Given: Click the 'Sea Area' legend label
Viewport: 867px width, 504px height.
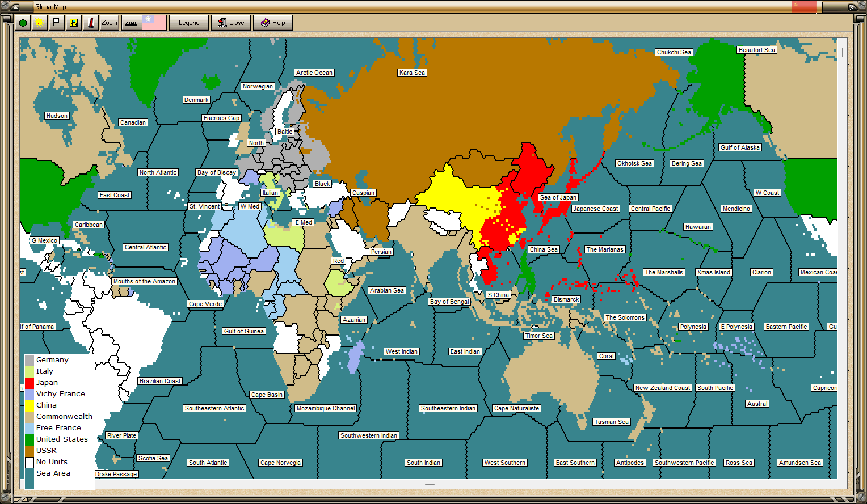Looking at the screenshot, I should 53,473.
